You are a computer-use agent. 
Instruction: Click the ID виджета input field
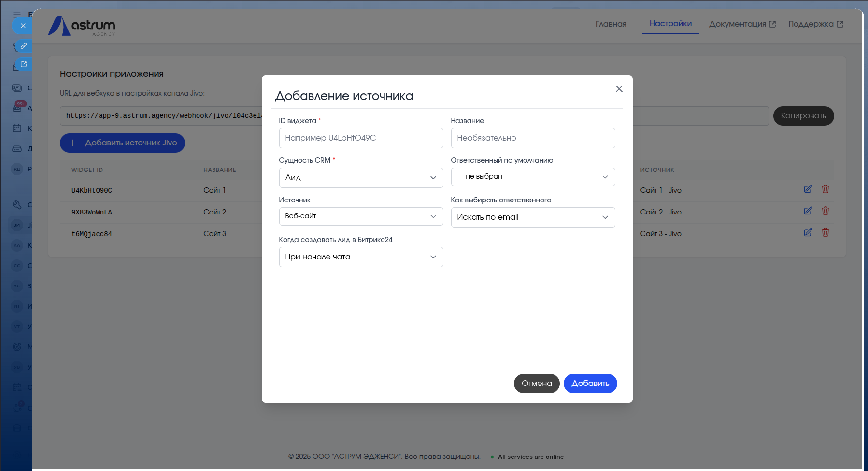coord(361,138)
